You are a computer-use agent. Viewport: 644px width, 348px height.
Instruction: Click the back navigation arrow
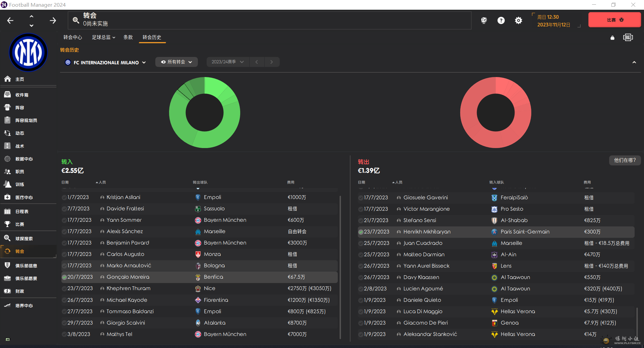point(10,20)
